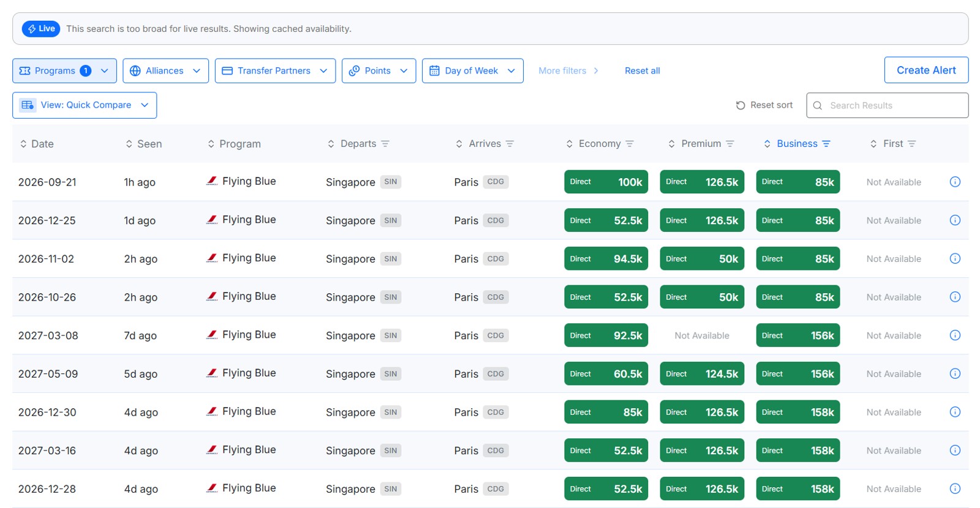Image resolution: width=980 pixels, height=508 pixels.
Task: Click the Arrives column filter icon
Action: (x=510, y=144)
